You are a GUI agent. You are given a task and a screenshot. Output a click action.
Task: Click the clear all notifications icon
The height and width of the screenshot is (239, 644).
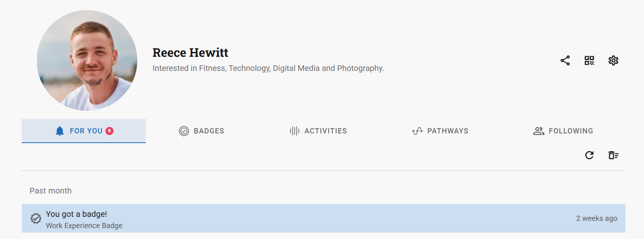pos(613,155)
